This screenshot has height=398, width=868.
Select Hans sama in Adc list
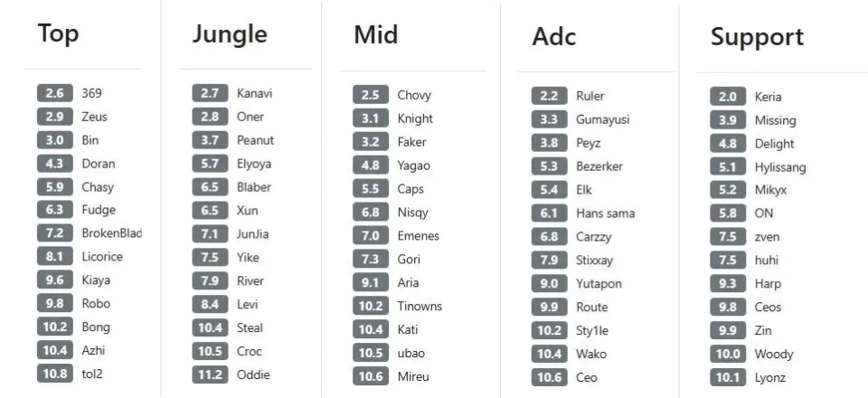[x=605, y=213]
